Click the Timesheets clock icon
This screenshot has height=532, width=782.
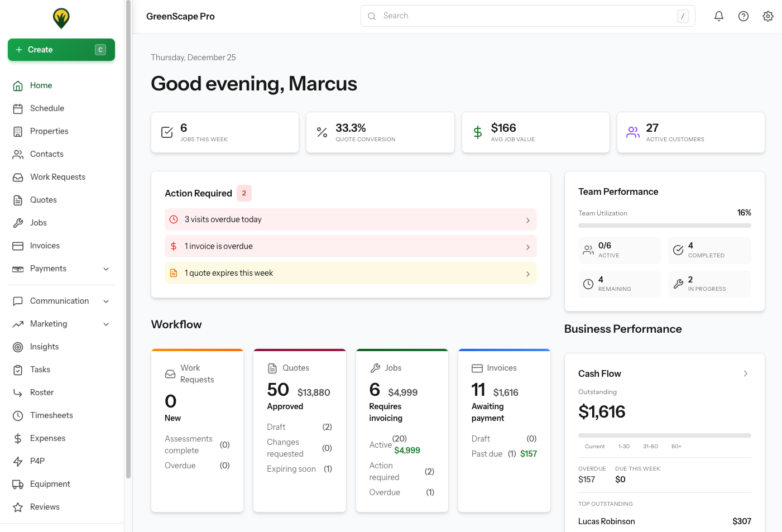click(18, 415)
